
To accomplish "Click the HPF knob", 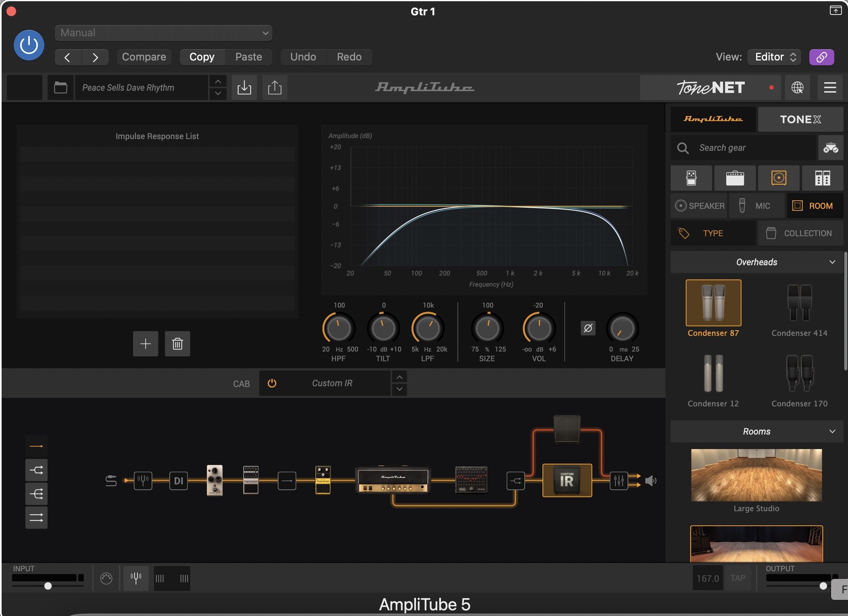I will pyautogui.click(x=339, y=329).
